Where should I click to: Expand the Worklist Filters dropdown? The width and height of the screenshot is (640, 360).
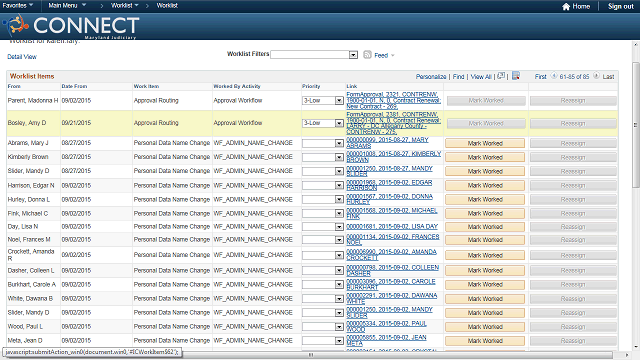click(x=353, y=55)
